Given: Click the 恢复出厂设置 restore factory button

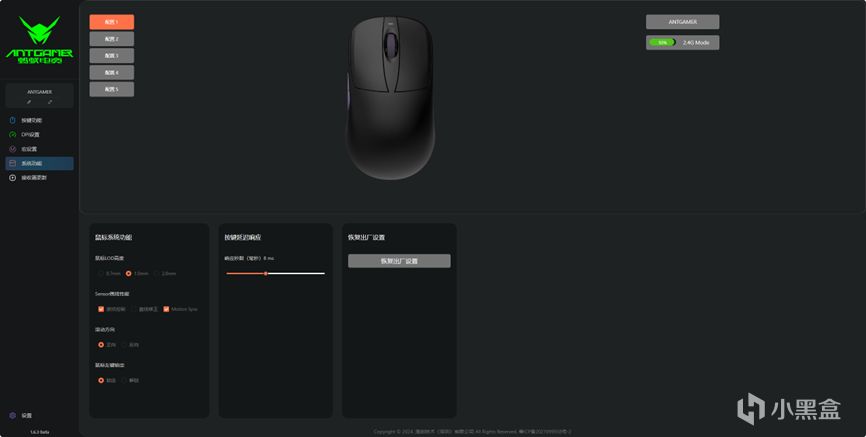Looking at the screenshot, I should (399, 261).
